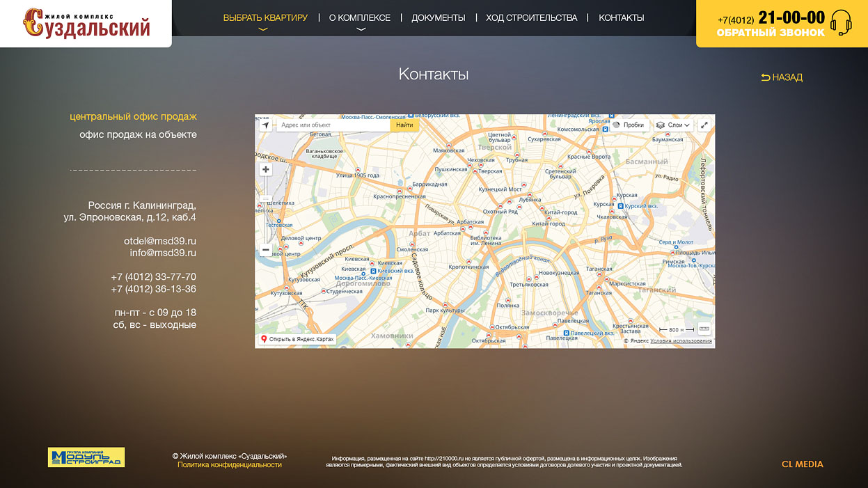Click the Назад return arrow icon

tap(766, 77)
